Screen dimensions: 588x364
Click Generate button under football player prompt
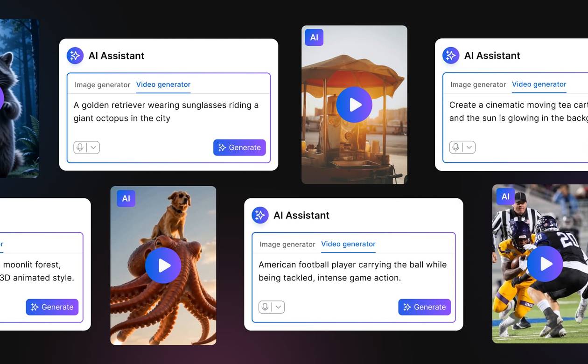pyautogui.click(x=424, y=307)
